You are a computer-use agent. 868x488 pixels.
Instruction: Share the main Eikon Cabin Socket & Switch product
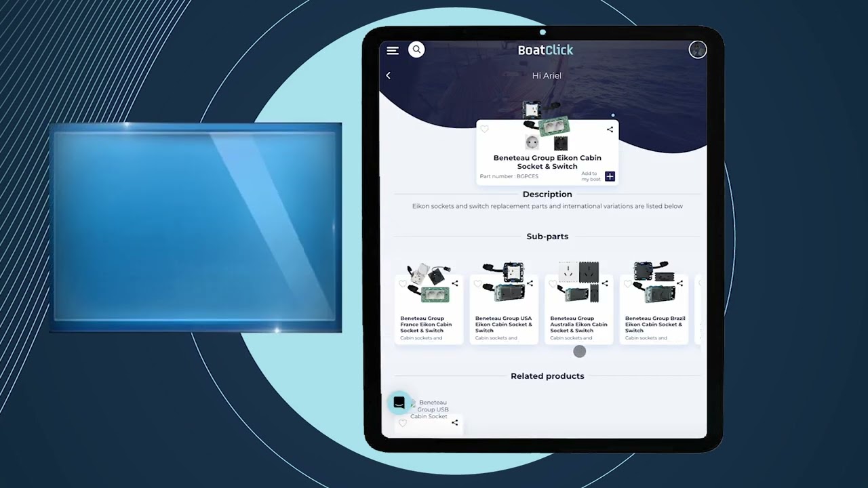[610, 129]
